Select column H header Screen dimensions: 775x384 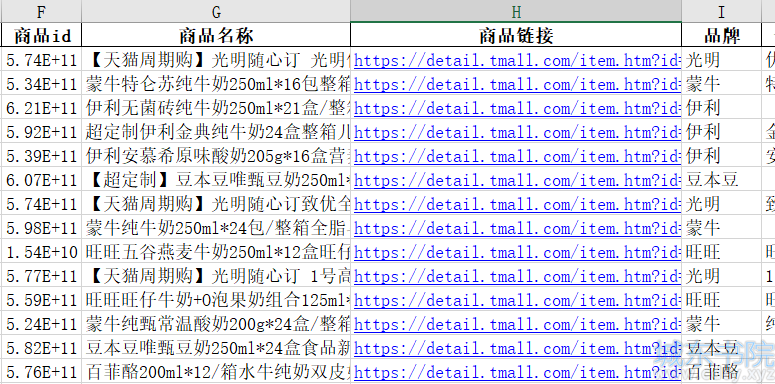point(516,11)
